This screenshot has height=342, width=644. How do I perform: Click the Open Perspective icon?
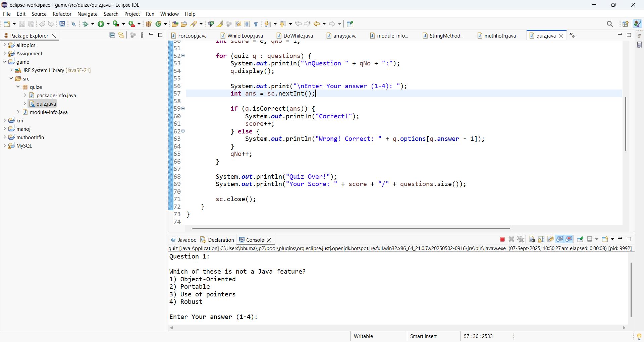click(x=626, y=24)
